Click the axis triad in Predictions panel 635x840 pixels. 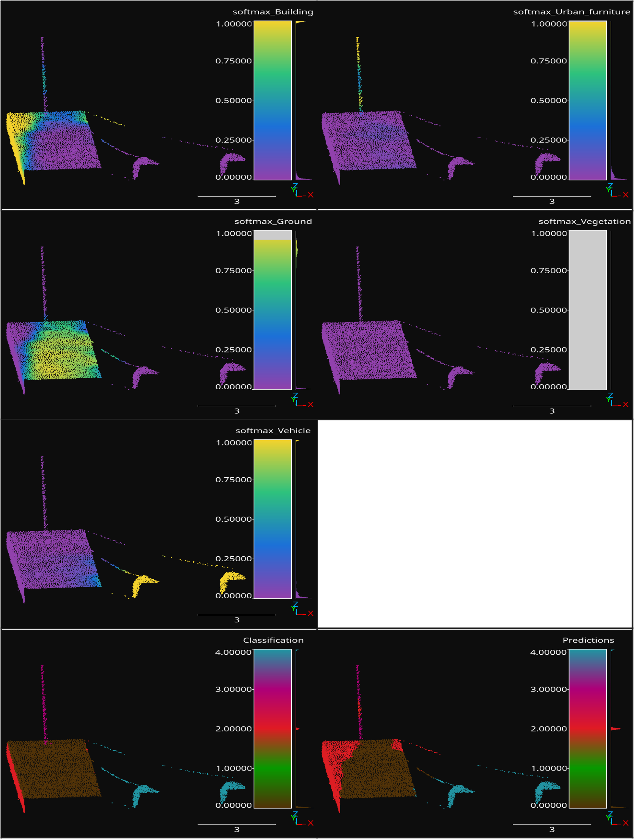point(616,819)
